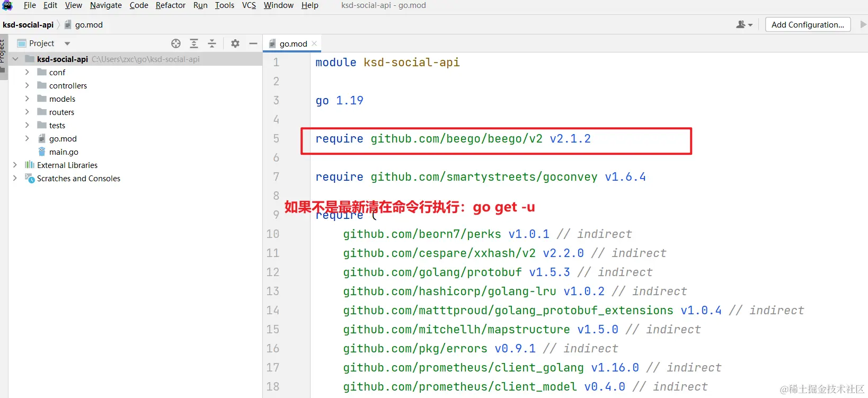Viewport: 868px width, 398px height.
Task: Open the Refactor menu
Action: pos(171,5)
